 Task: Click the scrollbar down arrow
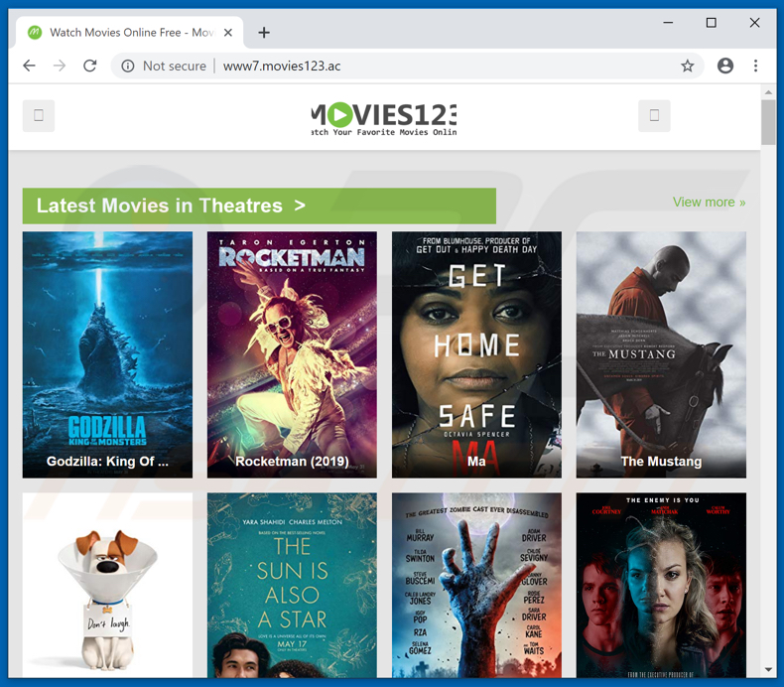click(768, 669)
